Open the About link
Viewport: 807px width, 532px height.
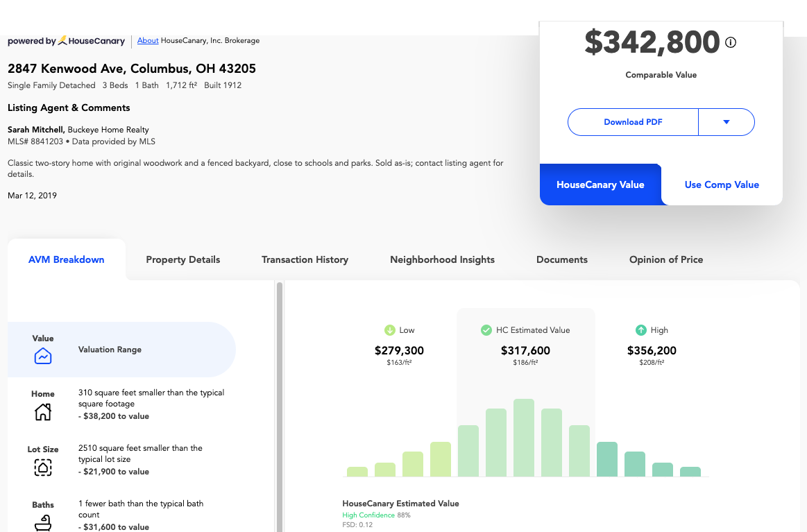point(148,41)
